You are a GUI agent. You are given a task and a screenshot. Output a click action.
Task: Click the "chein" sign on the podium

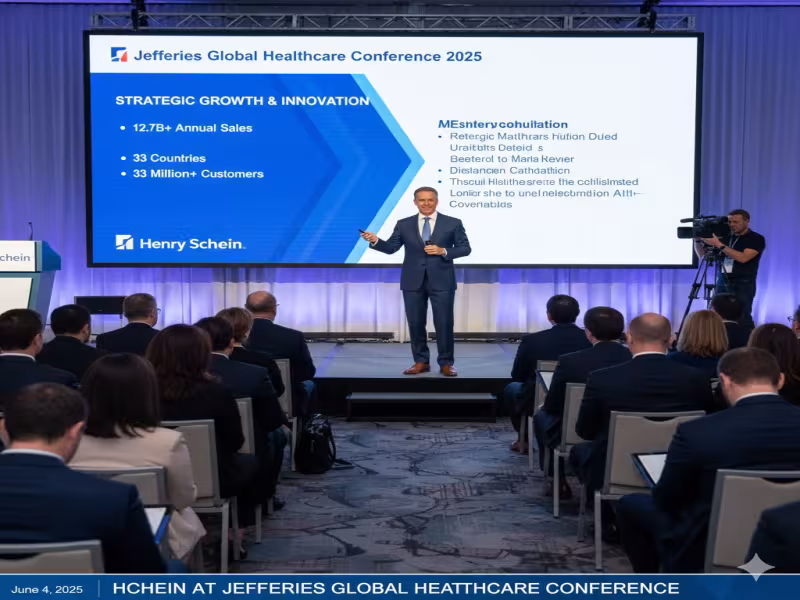[15, 257]
